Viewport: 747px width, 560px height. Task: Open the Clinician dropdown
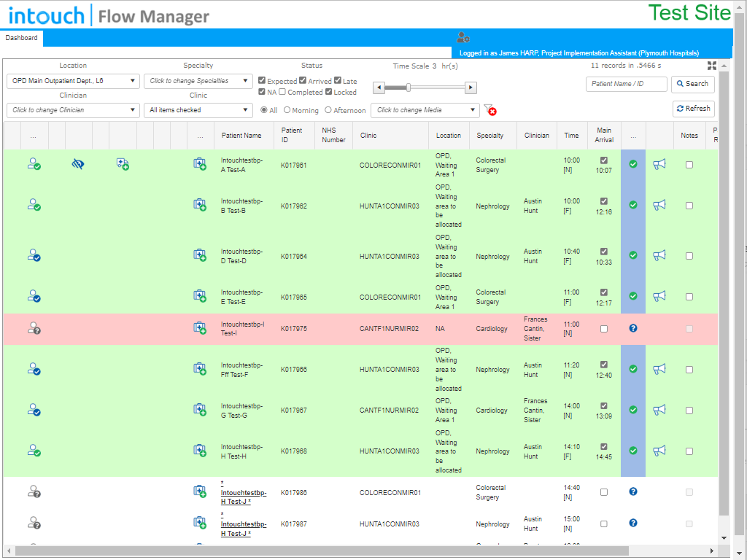point(73,110)
